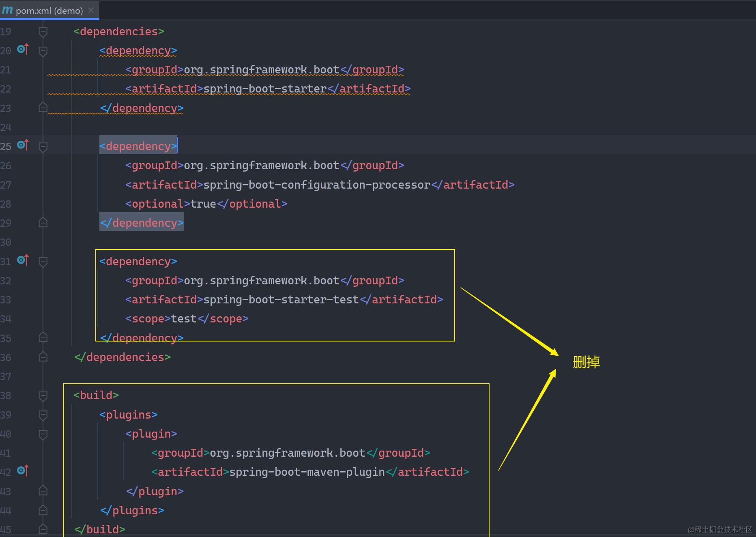This screenshot has height=537, width=756.
Task: Collapse the dependencies block at line 19
Action: [43, 32]
